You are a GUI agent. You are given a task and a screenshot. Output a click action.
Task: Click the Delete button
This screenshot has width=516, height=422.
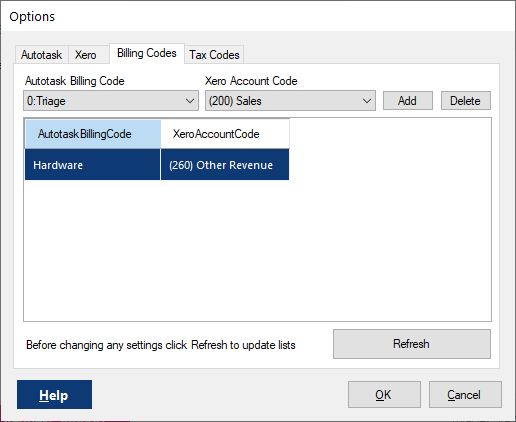pyautogui.click(x=466, y=101)
